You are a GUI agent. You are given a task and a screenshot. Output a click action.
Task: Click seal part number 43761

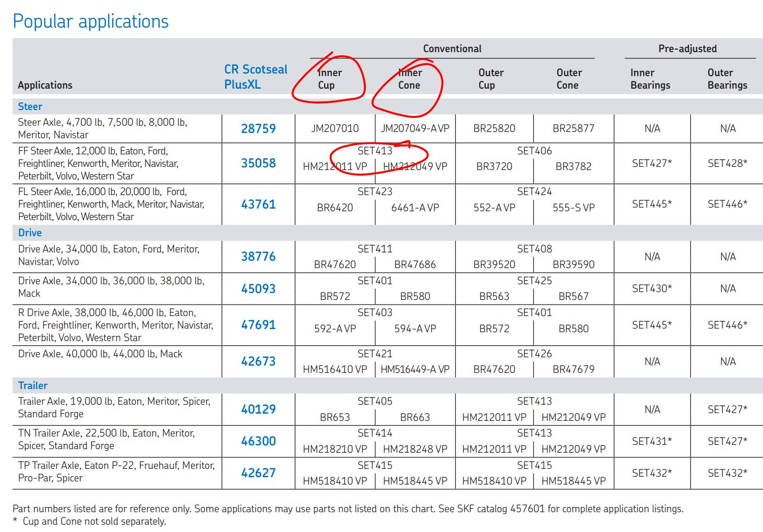point(258,204)
